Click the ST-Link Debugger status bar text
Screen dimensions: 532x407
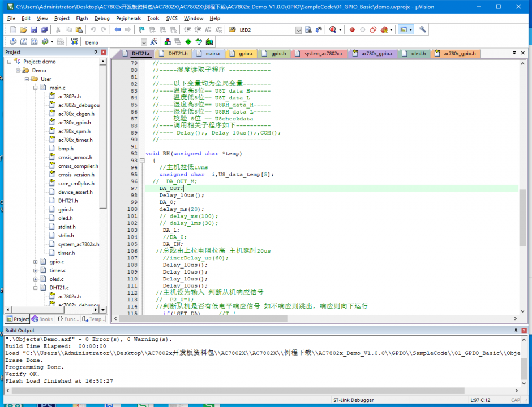click(x=353, y=400)
